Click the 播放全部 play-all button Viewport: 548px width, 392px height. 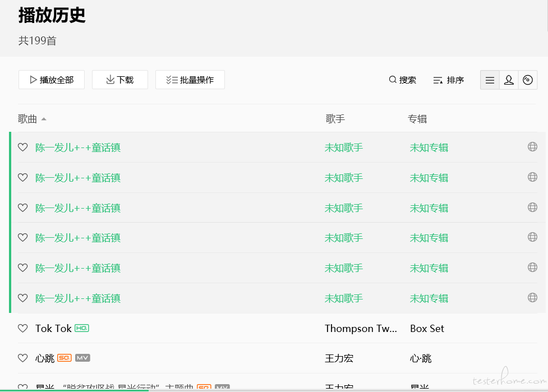(x=52, y=80)
